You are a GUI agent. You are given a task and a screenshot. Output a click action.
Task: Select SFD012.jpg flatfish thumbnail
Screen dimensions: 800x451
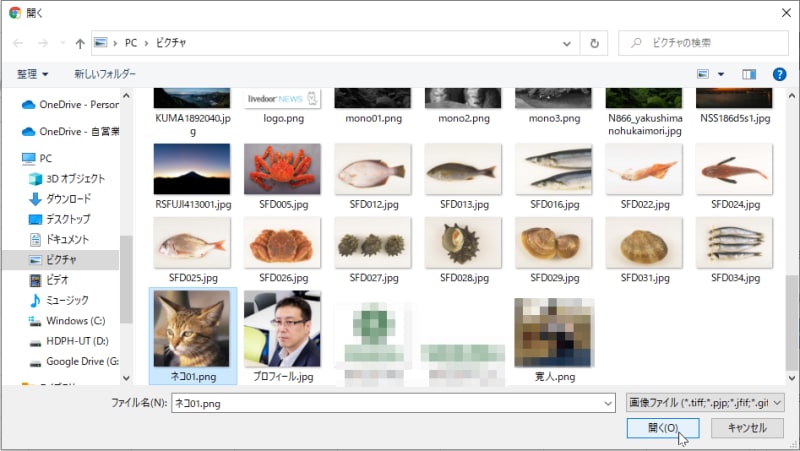click(372, 169)
